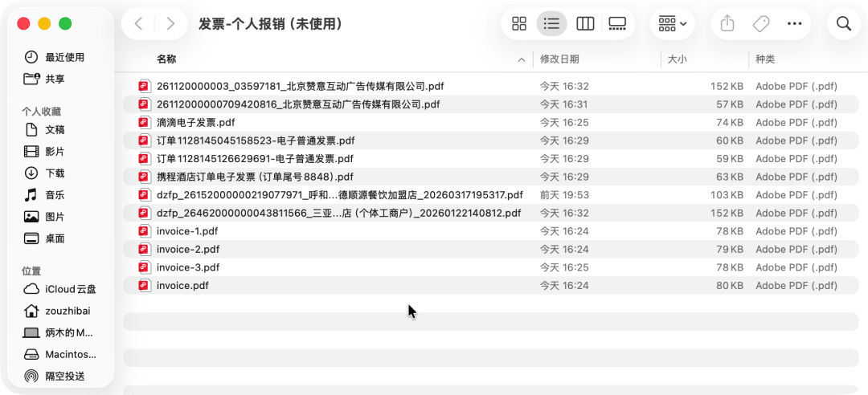Select file 订单1128145126629691-电子普通发票.pdf
This screenshot has height=395, width=868.
pos(490,159)
